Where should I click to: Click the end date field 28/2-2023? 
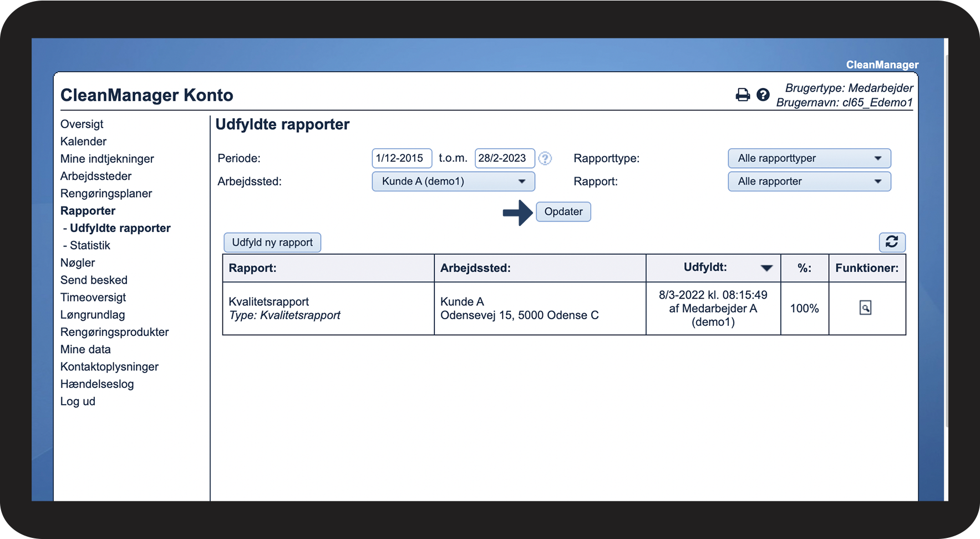(x=504, y=158)
